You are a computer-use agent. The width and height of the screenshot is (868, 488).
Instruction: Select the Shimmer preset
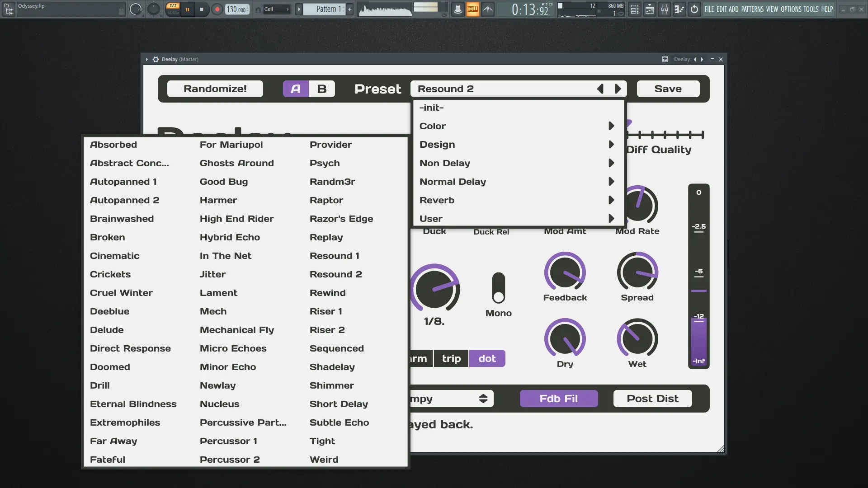331,385
